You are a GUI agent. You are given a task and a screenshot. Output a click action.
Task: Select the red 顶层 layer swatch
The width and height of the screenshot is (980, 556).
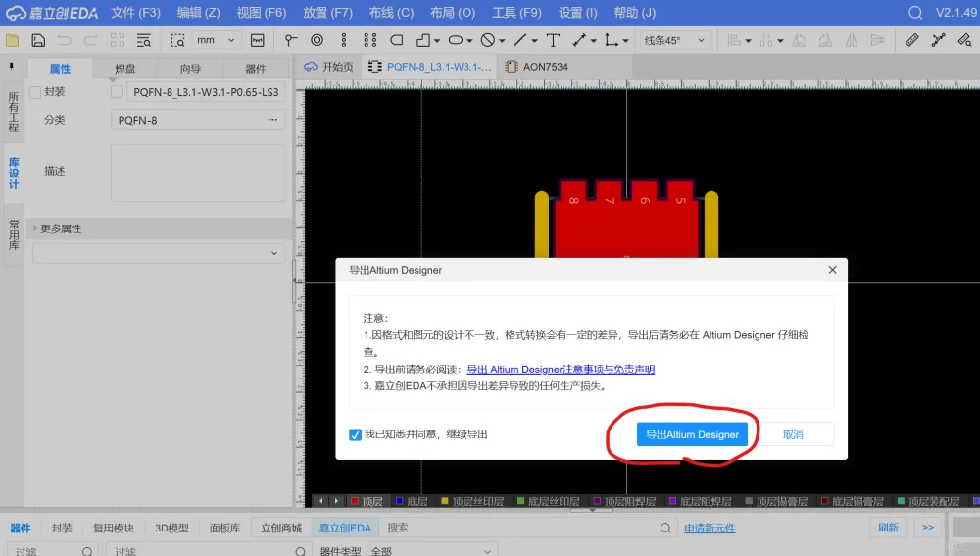pyautogui.click(x=356, y=501)
